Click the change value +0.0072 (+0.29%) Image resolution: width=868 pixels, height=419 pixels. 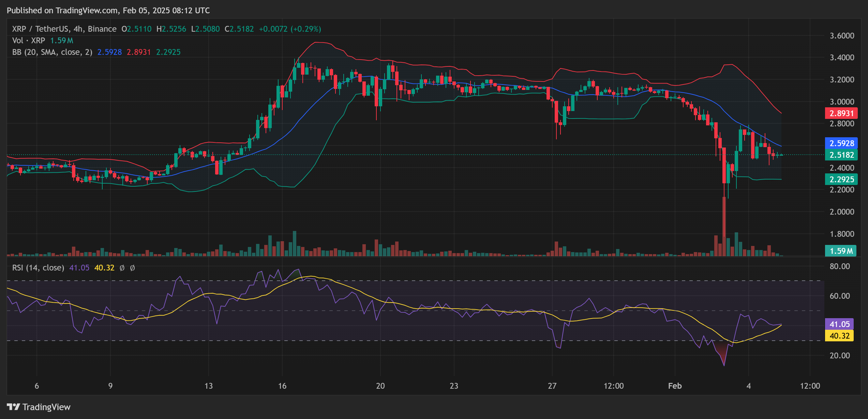(x=290, y=29)
